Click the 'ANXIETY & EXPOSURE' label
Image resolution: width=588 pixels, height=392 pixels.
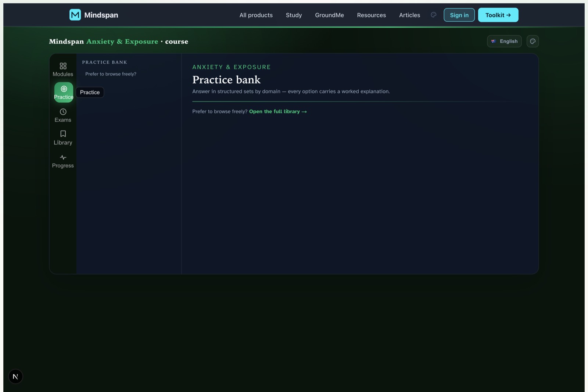point(232,67)
